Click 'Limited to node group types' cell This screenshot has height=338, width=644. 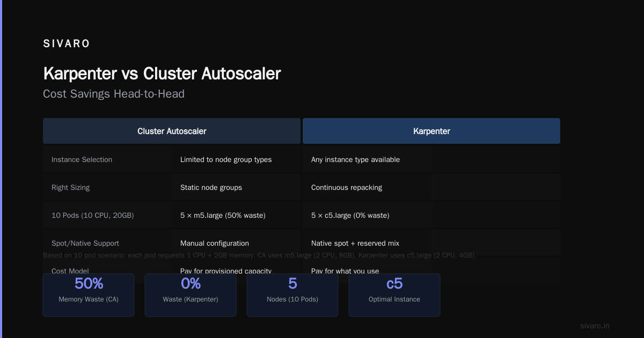[226, 160]
